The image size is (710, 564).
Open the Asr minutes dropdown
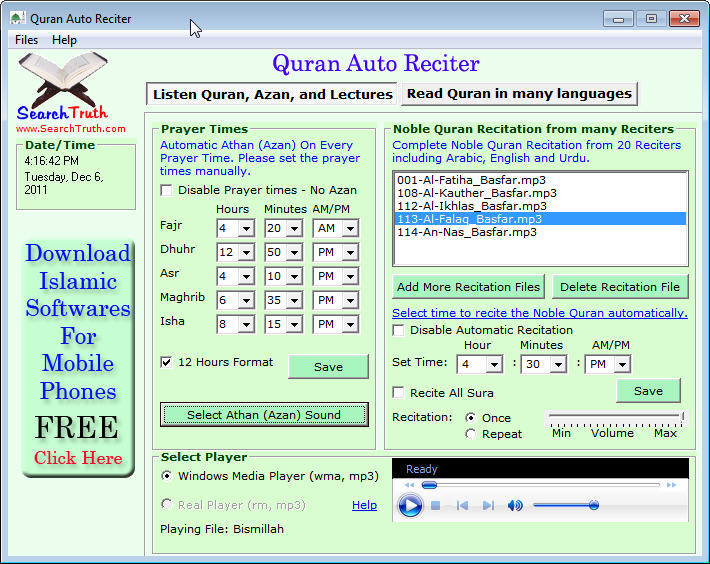(294, 277)
